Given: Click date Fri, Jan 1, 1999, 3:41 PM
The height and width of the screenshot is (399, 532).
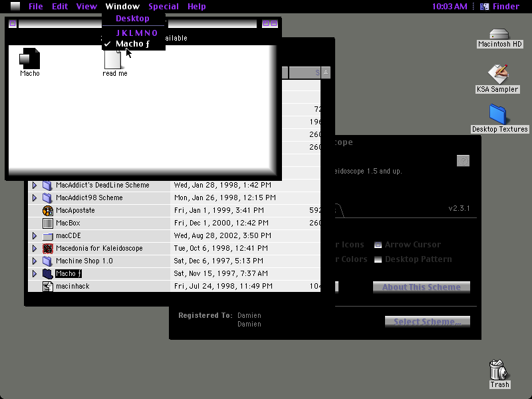Looking at the screenshot, I should pyautogui.click(x=219, y=210).
